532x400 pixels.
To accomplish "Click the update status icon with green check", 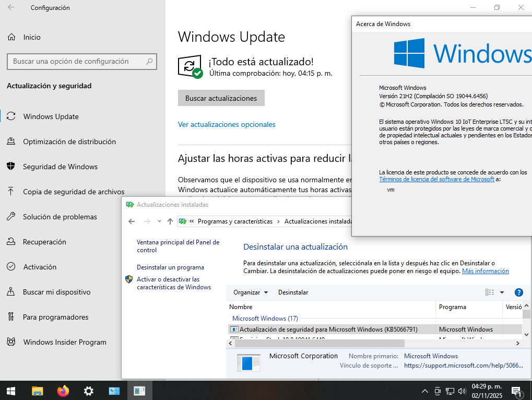I will [191, 66].
